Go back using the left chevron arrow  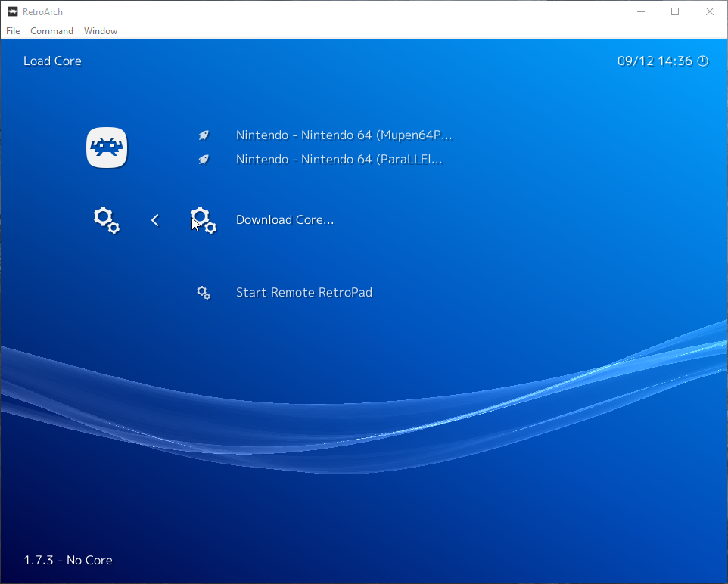coord(155,220)
